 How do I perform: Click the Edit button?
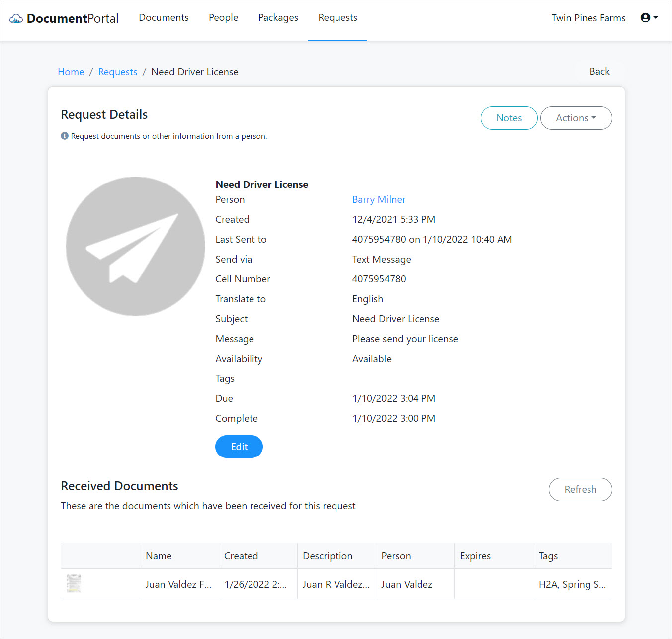(239, 447)
